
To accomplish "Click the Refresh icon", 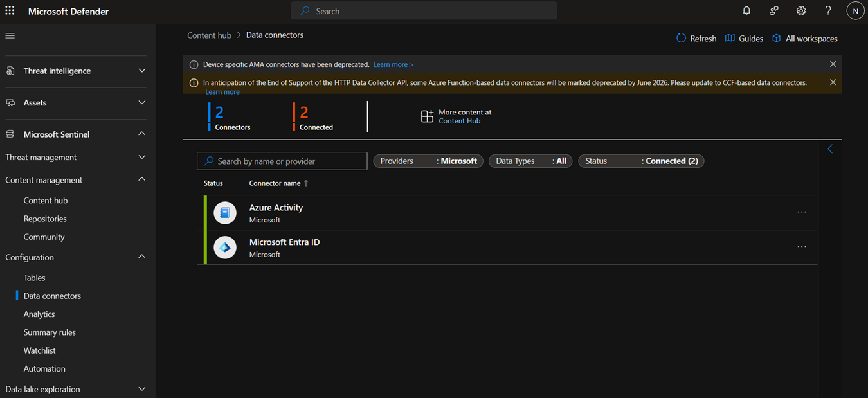I will pos(681,38).
